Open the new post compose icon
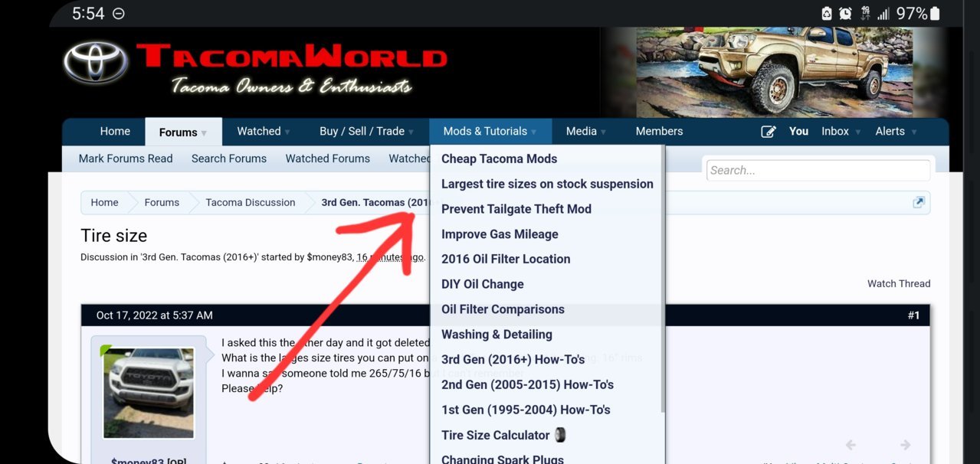 click(768, 132)
